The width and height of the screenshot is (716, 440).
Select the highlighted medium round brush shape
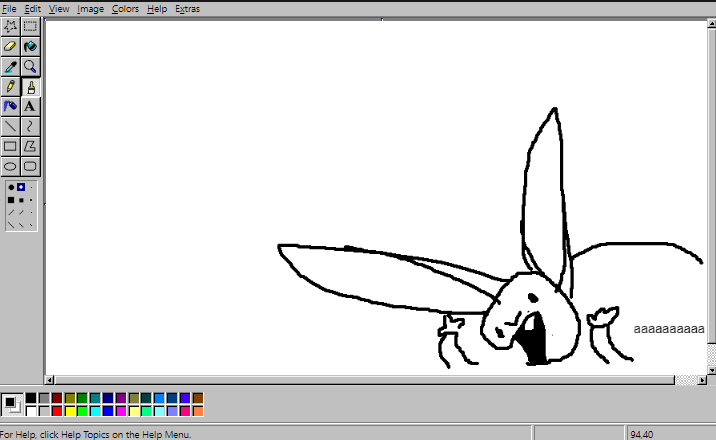pos(21,187)
